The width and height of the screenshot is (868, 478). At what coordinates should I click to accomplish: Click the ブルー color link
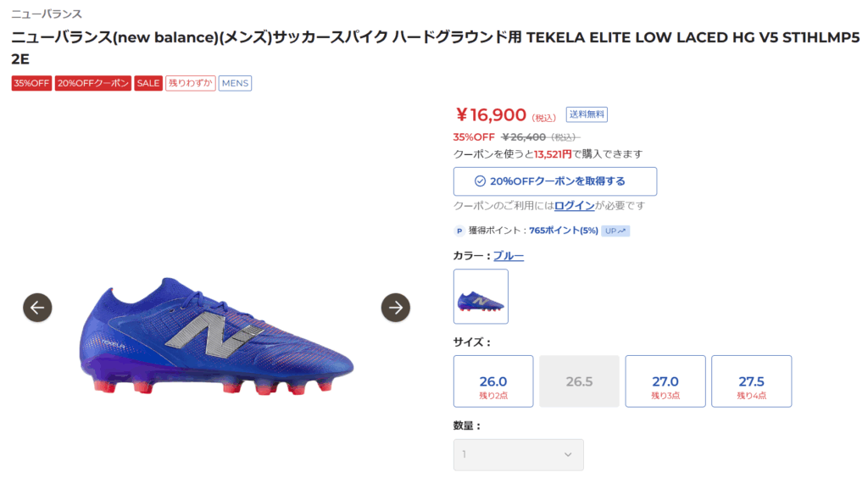tap(509, 256)
